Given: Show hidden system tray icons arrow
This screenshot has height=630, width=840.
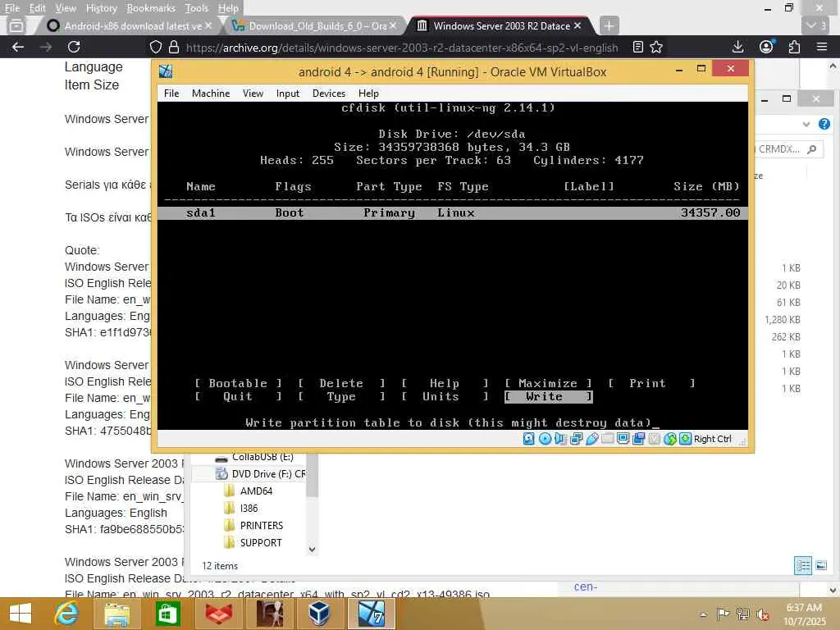Looking at the screenshot, I should click(703, 614).
